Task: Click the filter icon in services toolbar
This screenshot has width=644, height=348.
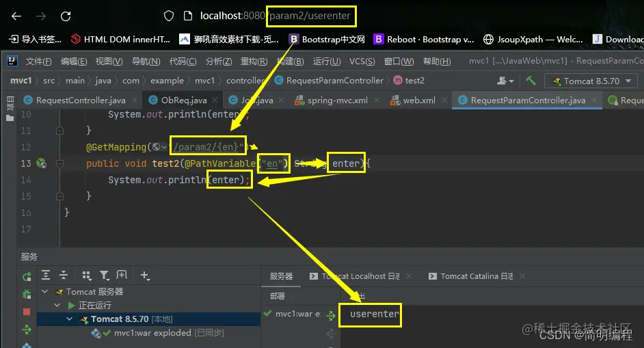Action: click(105, 276)
